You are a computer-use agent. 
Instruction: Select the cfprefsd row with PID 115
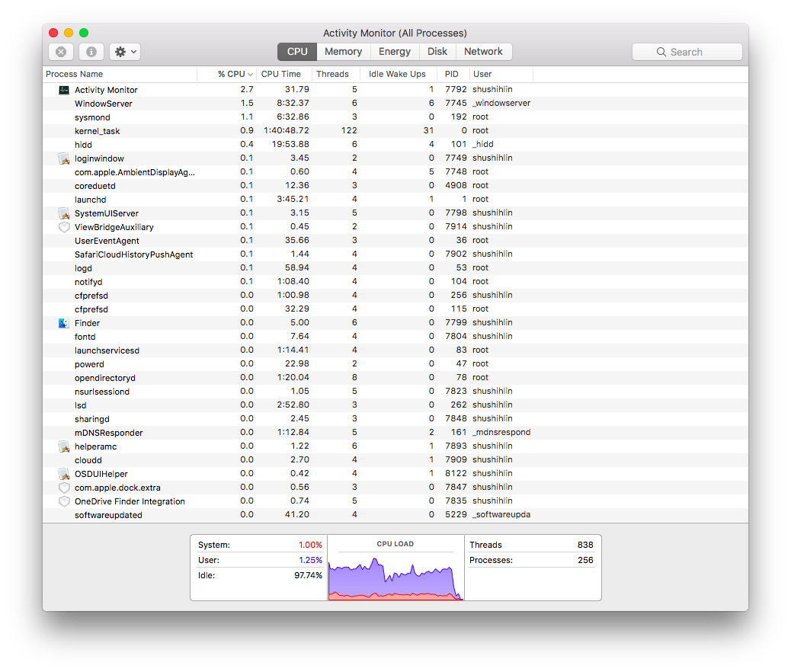395,309
